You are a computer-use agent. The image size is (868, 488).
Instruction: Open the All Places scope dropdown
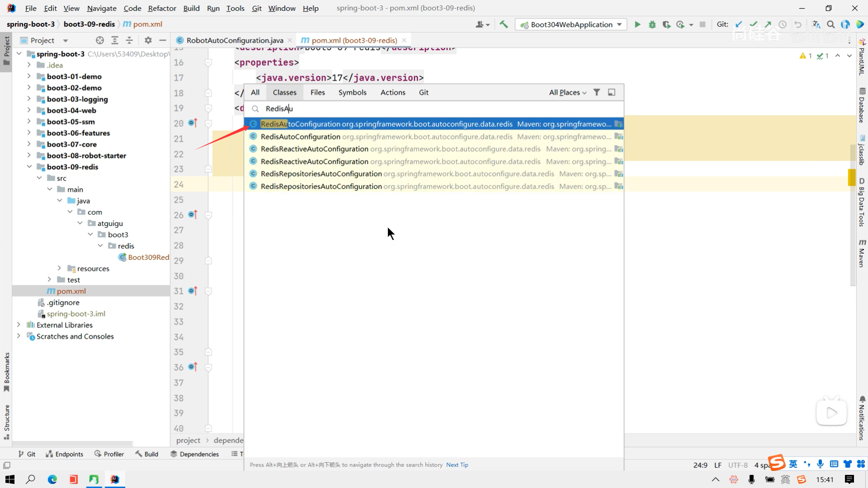(567, 92)
